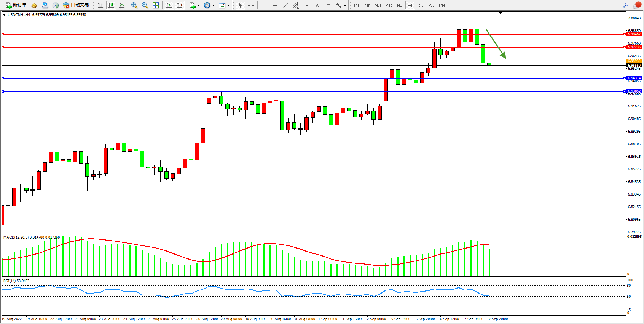Image resolution: width=644 pixels, height=324 pixels.
Task: Open the chart templates dropdown
Action: (x=228, y=5)
